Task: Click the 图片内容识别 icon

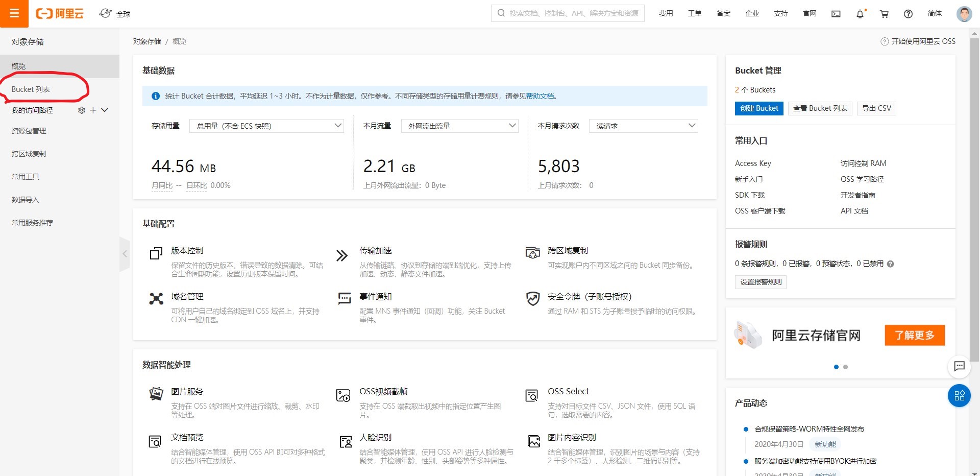Action: (534, 441)
